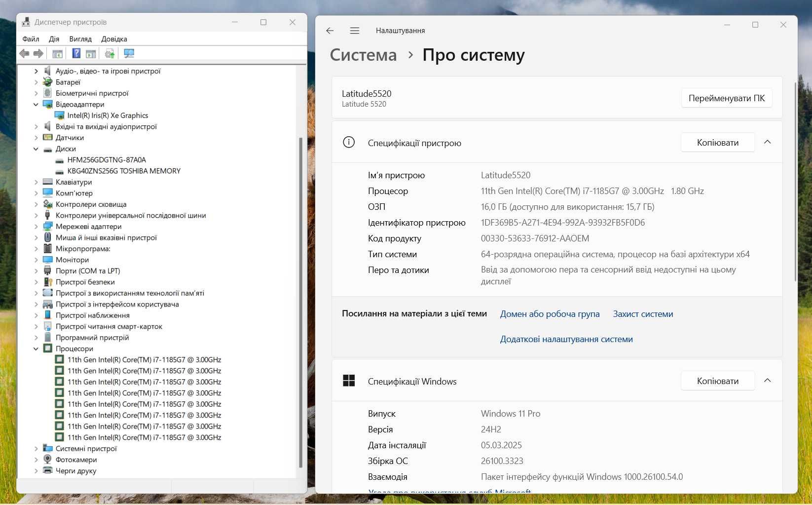Screen dimensions: 812x505
Task: Expand the Комп'ютер node
Action: (36, 193)
